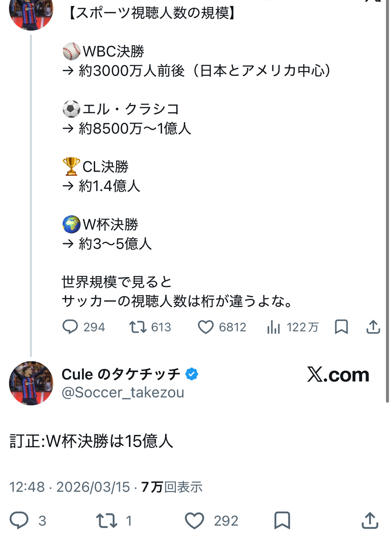Open the @Soccer_takezou handle link
The width and height of the screenshot is (392, 546).
click(x=123, y=392)
